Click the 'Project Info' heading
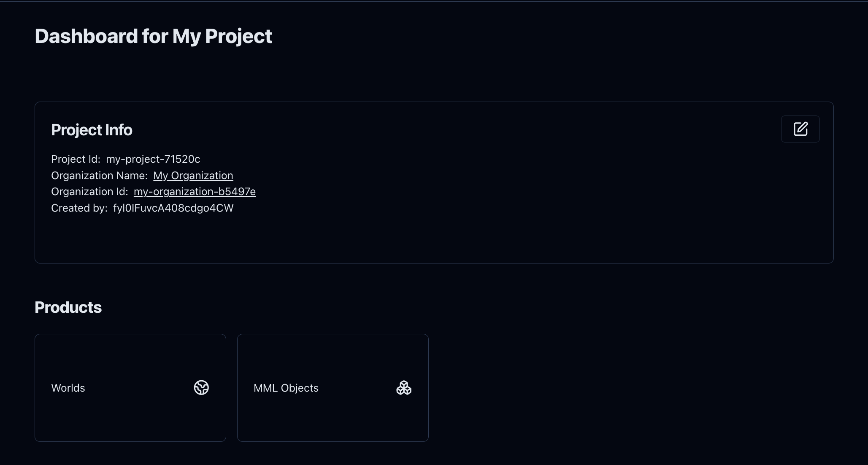The height and width of the screenshot is (465, 868). tap(92, 130)
